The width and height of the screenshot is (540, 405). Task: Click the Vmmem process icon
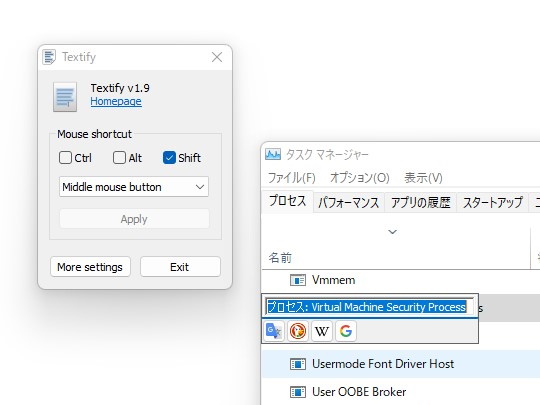[298, 280]
